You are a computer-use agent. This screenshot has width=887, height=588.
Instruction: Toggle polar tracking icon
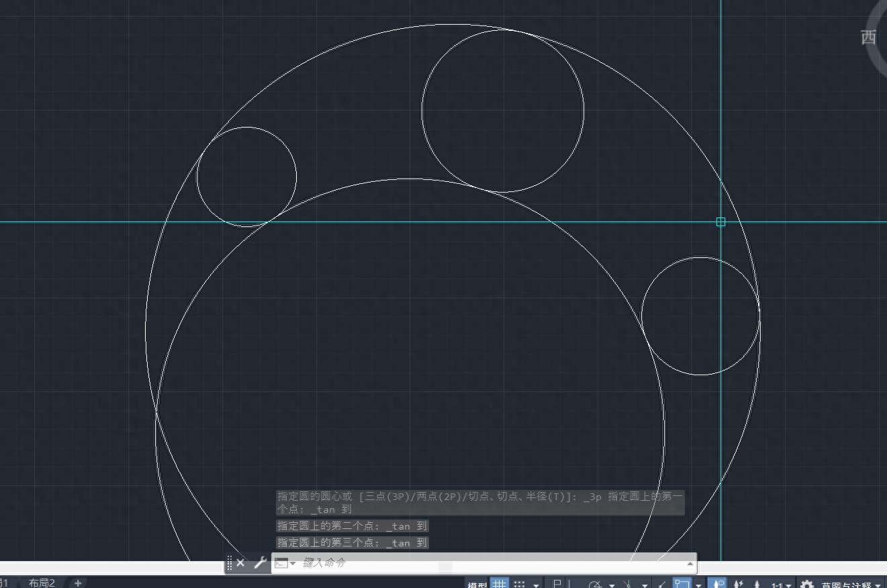(595, 585)
